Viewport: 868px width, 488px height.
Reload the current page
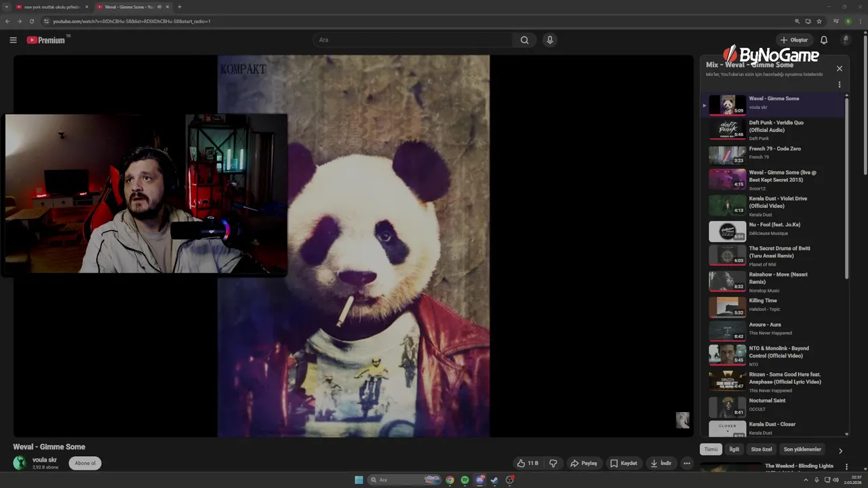[31, 21]
